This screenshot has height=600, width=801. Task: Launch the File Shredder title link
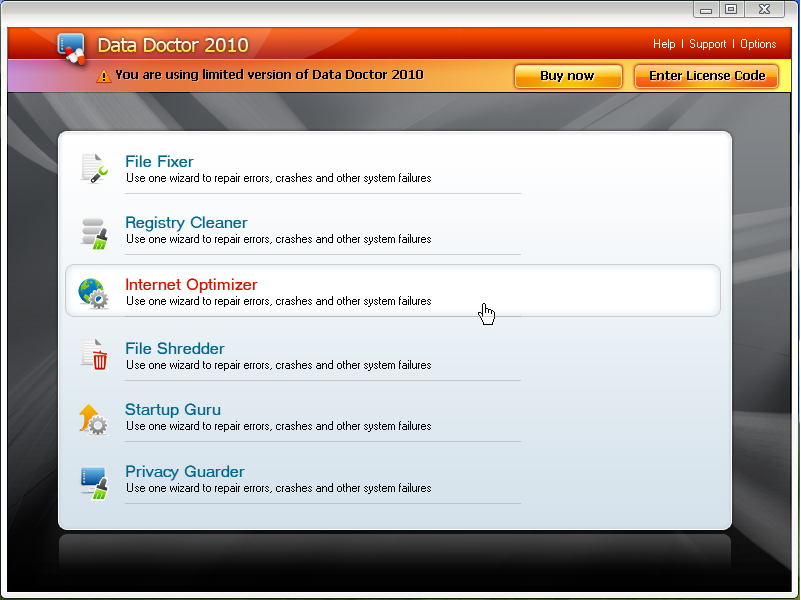point(175,348)
